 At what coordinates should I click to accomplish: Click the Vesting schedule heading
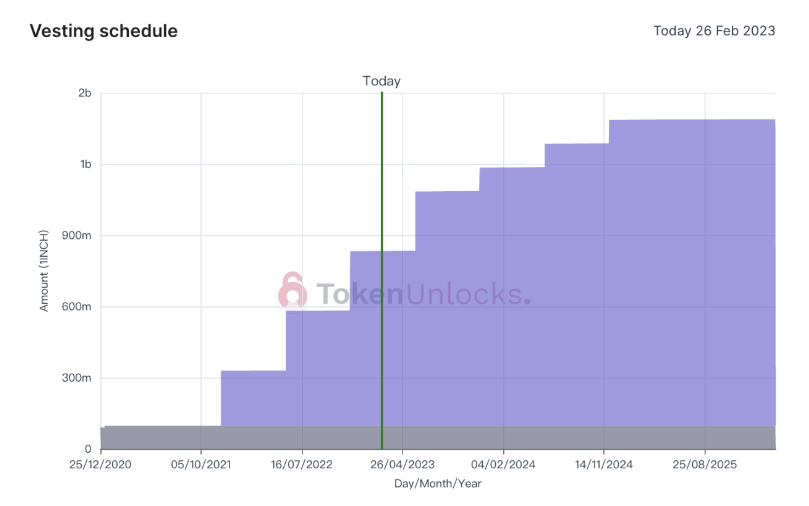pos(104,31)
